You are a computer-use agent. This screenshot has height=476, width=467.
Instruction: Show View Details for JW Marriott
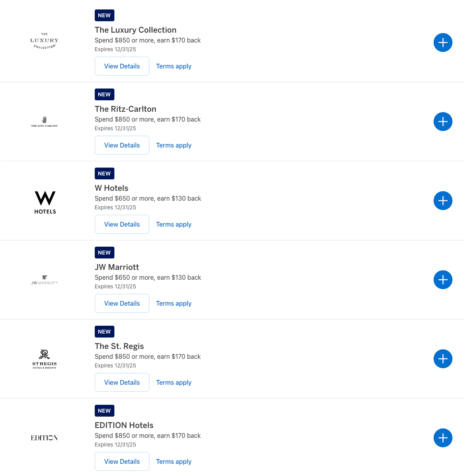(122, 303)
